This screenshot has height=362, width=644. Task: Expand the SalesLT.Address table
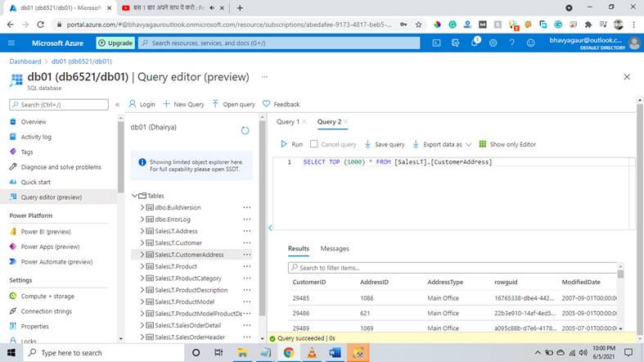142,231
